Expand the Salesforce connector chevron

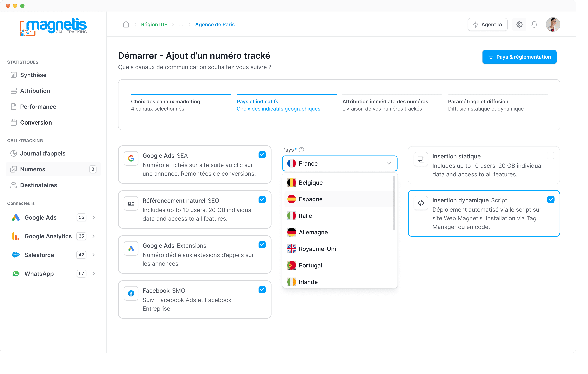pos(93,255)
